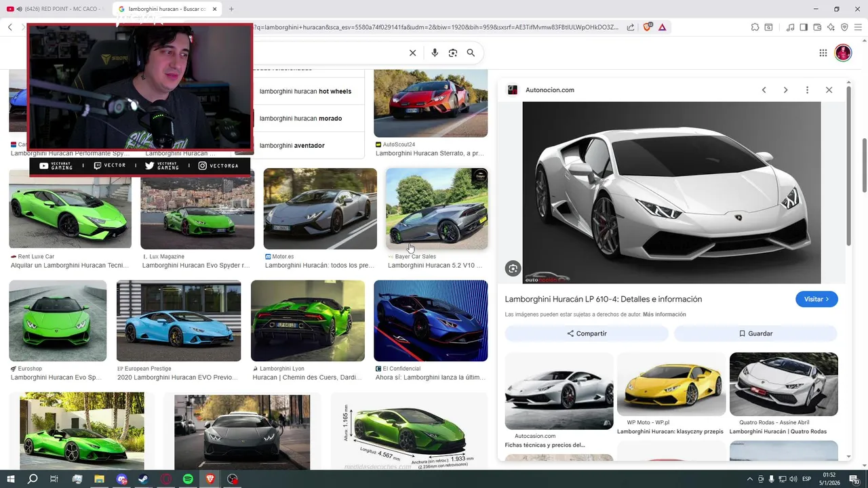Open the Bayer Car Sales Huracan image

point(437,209)
